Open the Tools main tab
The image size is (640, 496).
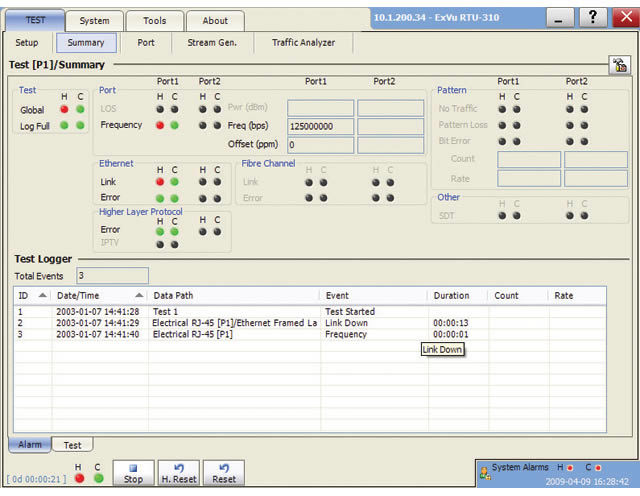coord(155,21)
